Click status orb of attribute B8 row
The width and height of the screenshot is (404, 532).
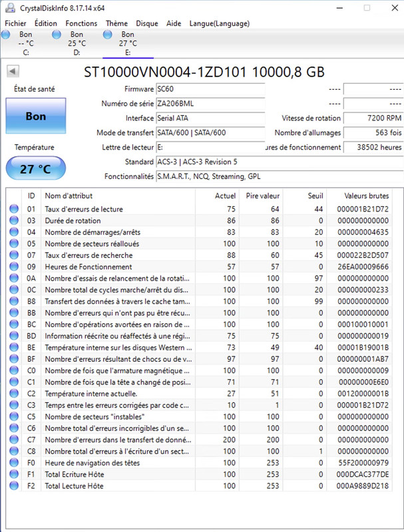pyautogui.click(x=14, y=301)
